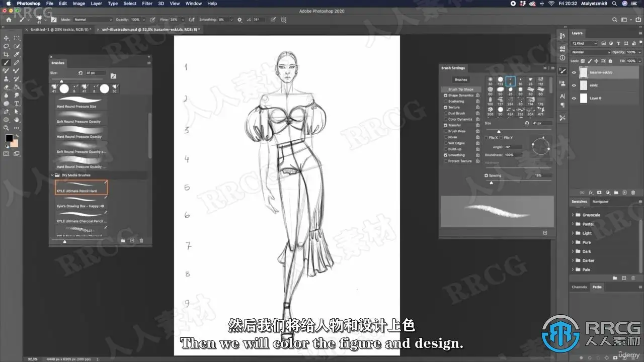The width and height of the screenshot is (644, 362).
Task: Select the Type tool
Action: [x=17, y=104]
